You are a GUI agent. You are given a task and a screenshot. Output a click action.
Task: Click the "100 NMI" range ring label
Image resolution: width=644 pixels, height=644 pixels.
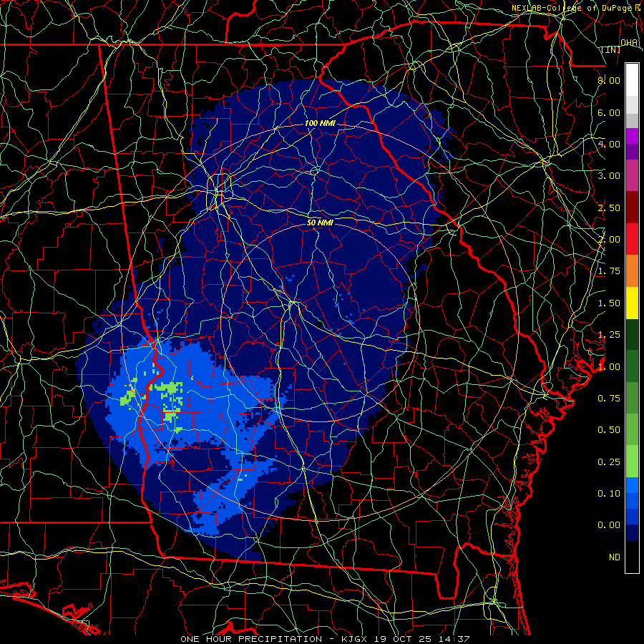(320, 123)
